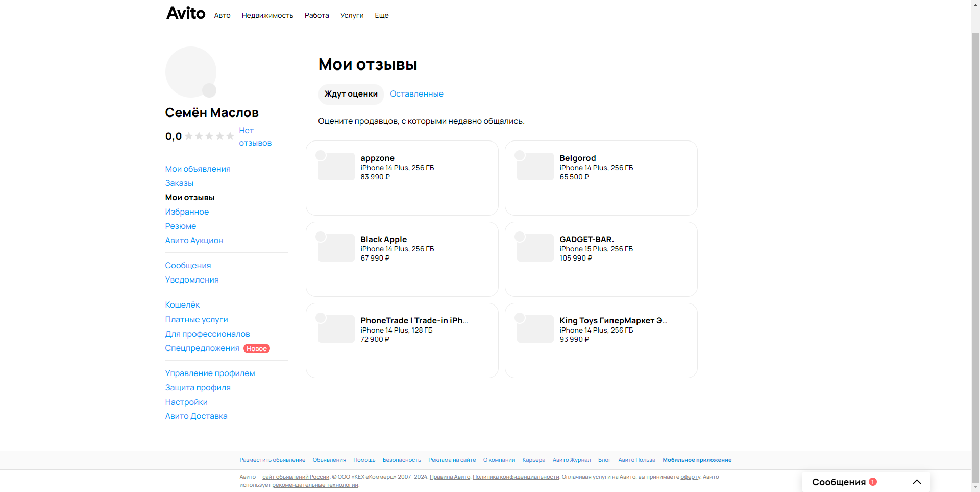
Task: Open Спецпредложения in the sidebar
Action: [202, 348]
